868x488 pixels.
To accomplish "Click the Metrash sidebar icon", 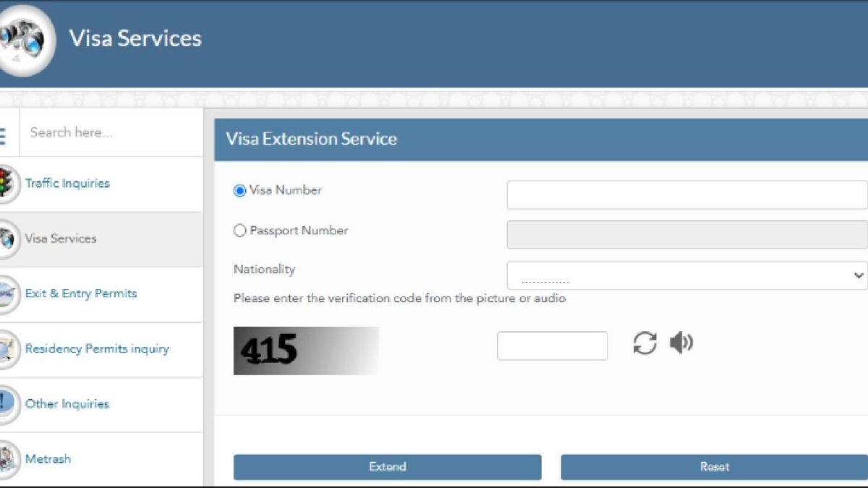I will pos(7,459).
